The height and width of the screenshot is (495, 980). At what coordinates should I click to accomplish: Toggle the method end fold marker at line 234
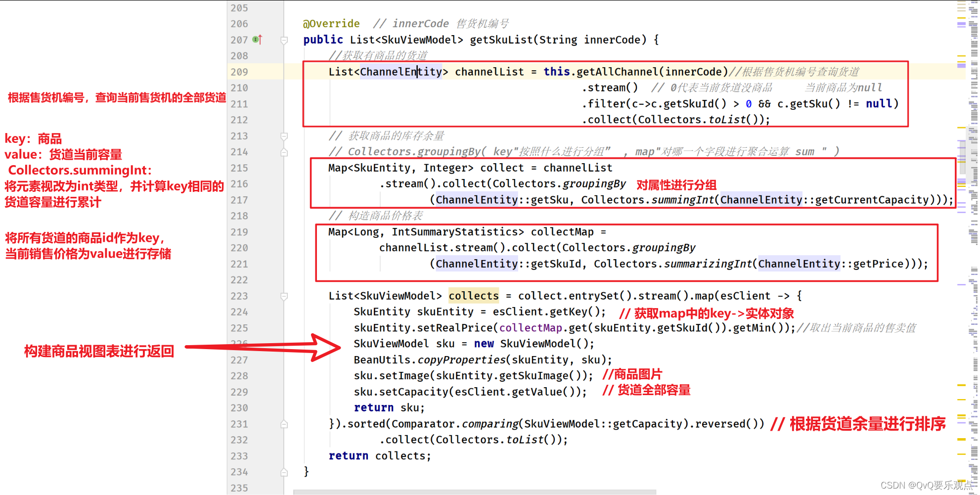coord(284,472)
